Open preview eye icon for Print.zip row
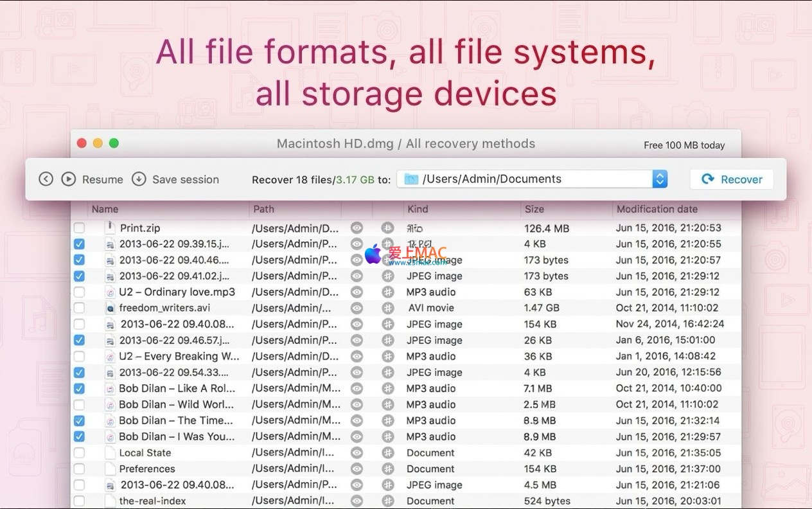This screenshot has height=509, width=812. point(357,228)
